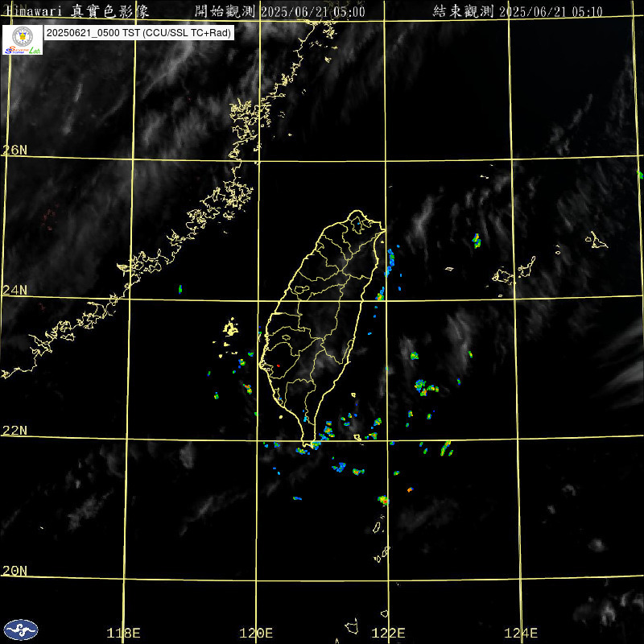Click the Severe Storm Lab logo
The width and height of the screenshot is (644, 644).
[23, 39]
